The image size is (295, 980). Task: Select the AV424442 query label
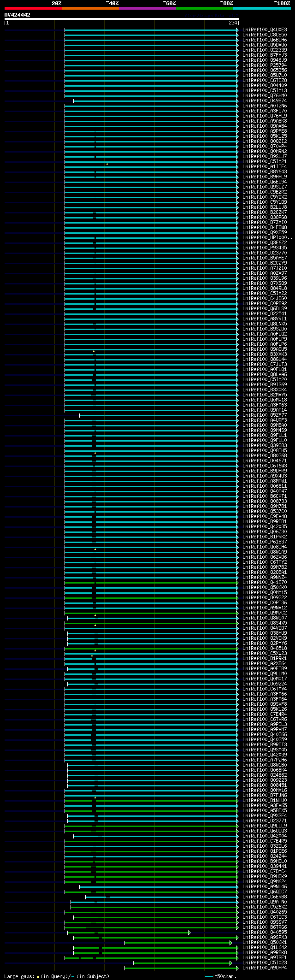[x=18, y=15]
